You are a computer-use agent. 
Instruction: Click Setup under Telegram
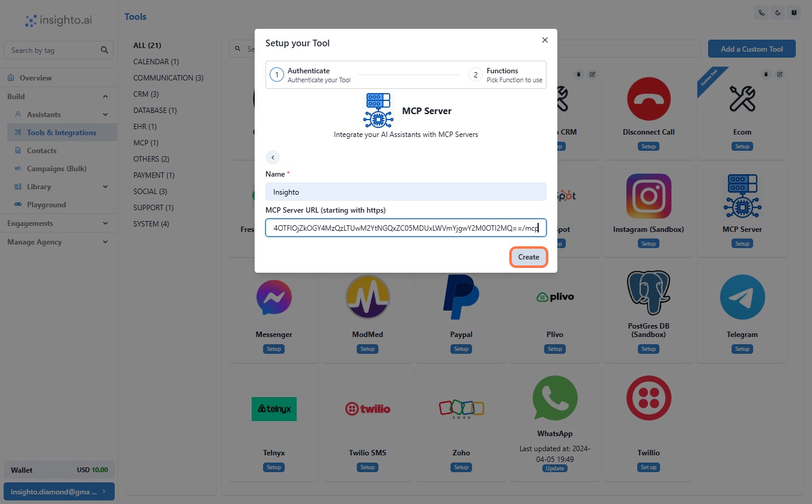(742, 349)
